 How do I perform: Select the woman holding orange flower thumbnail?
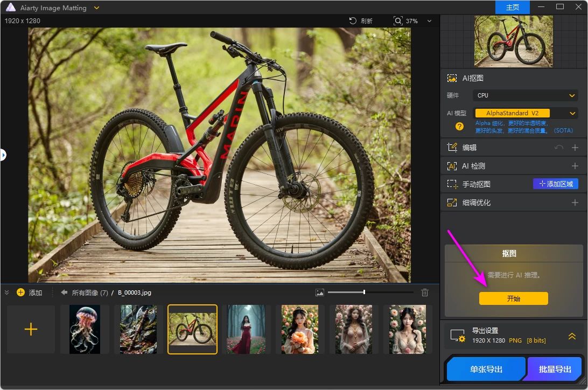coord(299,329)
